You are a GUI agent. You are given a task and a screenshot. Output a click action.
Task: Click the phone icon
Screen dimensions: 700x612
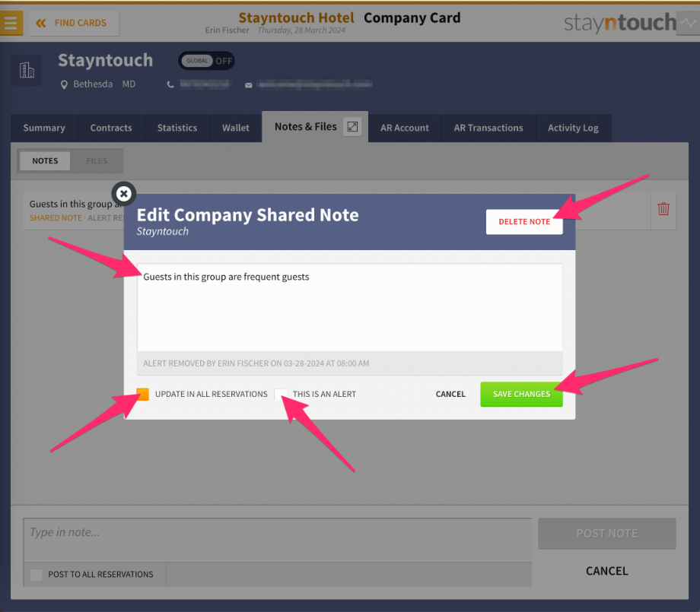170,84
